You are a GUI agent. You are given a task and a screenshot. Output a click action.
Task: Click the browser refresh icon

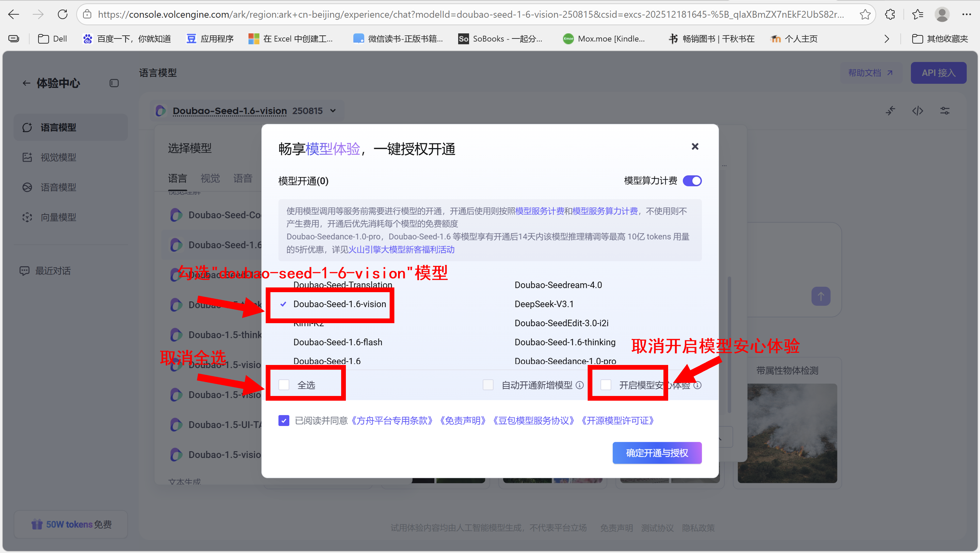[x=62, y=14]
